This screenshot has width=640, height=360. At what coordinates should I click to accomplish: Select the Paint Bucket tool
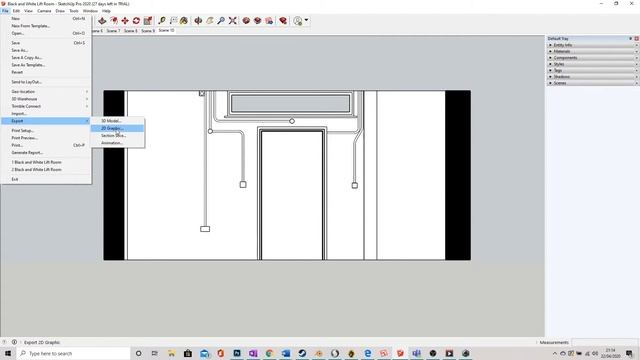(x=184, y=20)
